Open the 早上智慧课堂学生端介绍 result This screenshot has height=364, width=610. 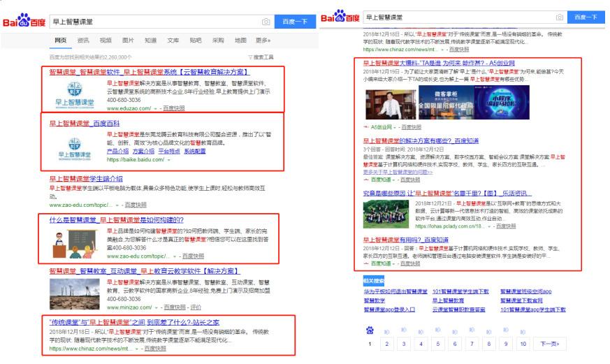(x=86, y=178)
